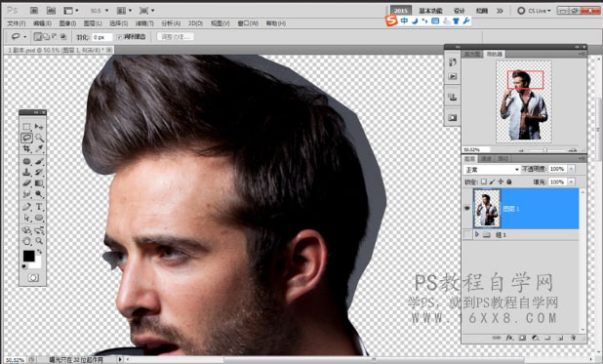The width and height of the screenshot is (603, 364).
Task: Select the Eraser tool
Action: tap(26, 183)
